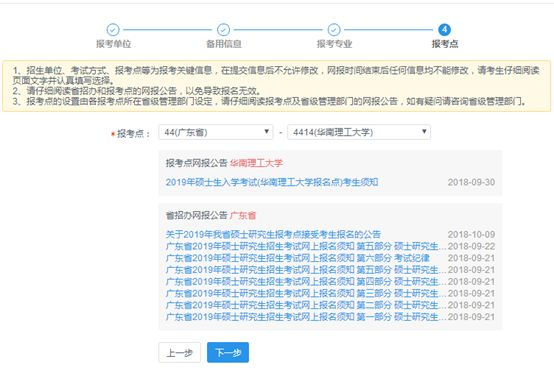The width and height of the screenshot is (554, 373).
Task: Click the red 广东省 heading text
Action: (243, 215)
